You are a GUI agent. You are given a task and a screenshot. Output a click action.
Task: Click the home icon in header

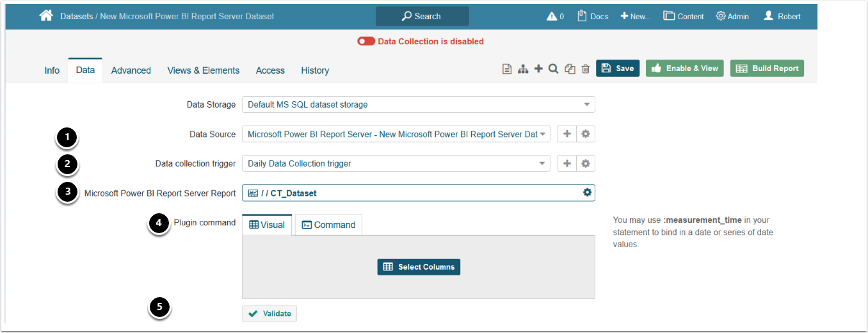coord(46,16)
